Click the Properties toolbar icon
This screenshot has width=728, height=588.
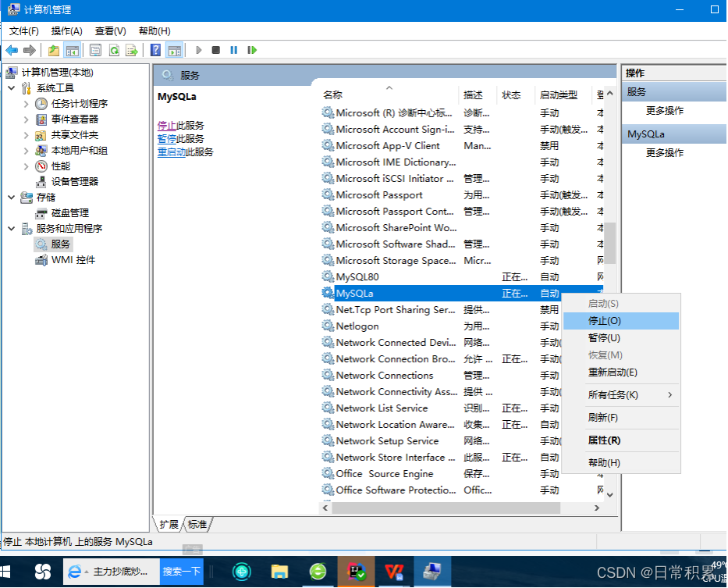point(96,50)
